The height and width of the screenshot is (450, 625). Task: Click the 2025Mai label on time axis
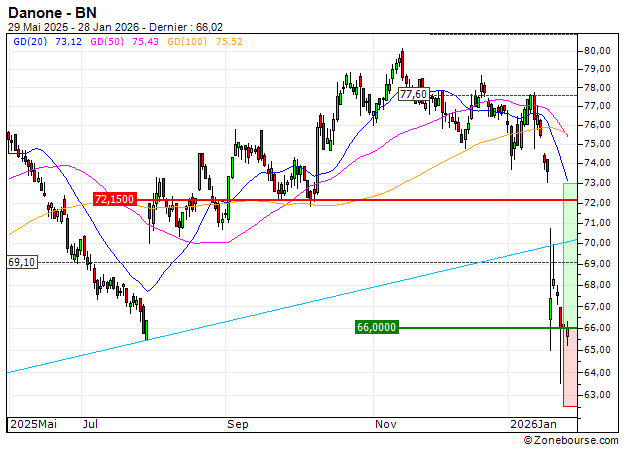pyautogui.click(x=33, y=424)
